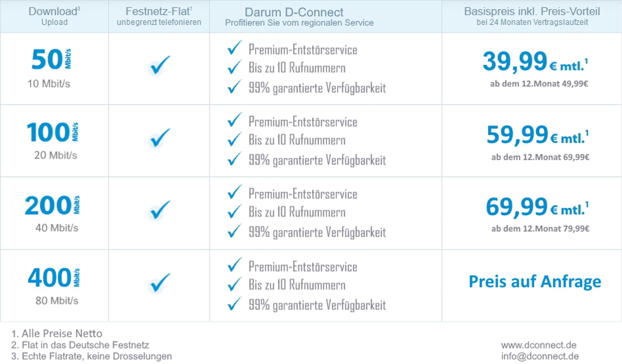
Task: Click the Darum D-Connect column header
Action: tap(299, 17)
